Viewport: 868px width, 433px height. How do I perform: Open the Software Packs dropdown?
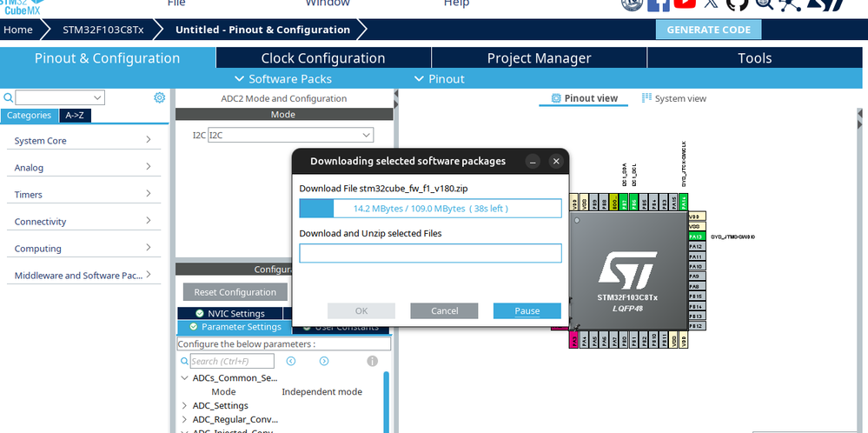(283, 78)
